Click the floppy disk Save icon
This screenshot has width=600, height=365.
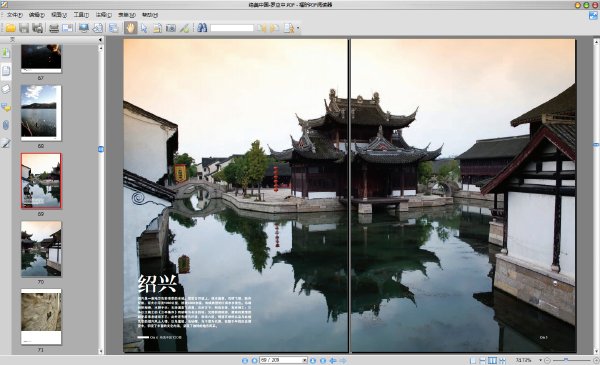point(24,28)
